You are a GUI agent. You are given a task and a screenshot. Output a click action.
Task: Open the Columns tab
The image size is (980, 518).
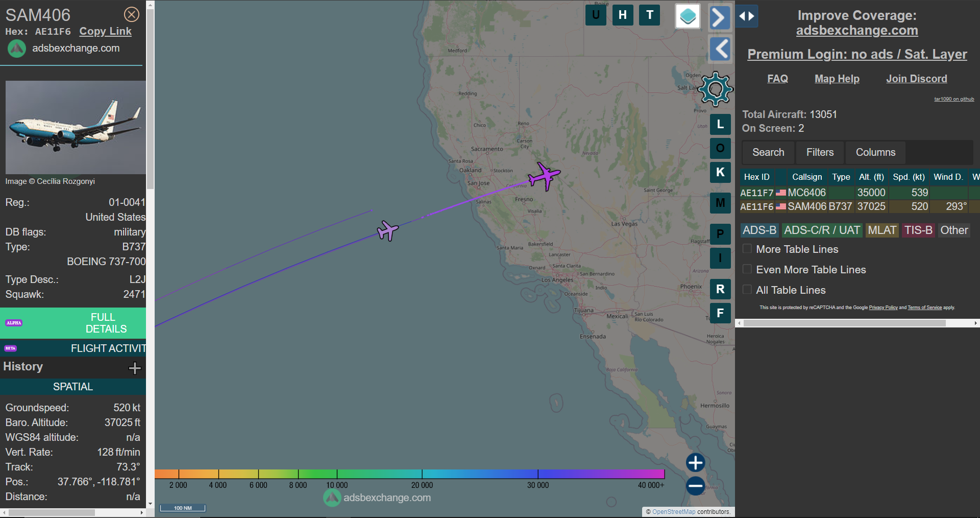(875, 152)
